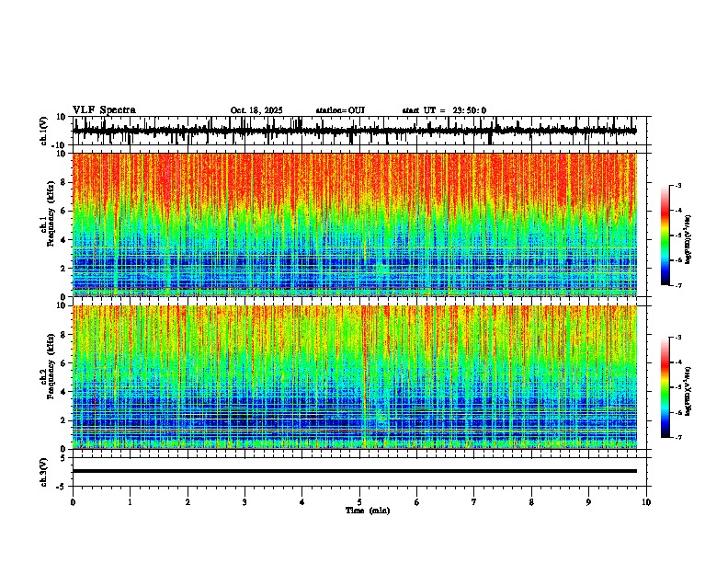Click the "-3" label on ch.2 color scale
Viewport: 728px width, 563px height.
tap(678, 338)
